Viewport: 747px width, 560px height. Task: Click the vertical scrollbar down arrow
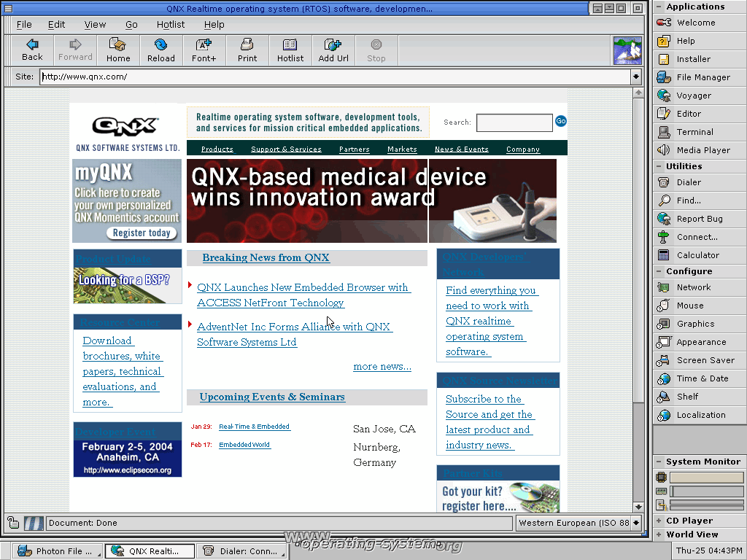(639, 507)
